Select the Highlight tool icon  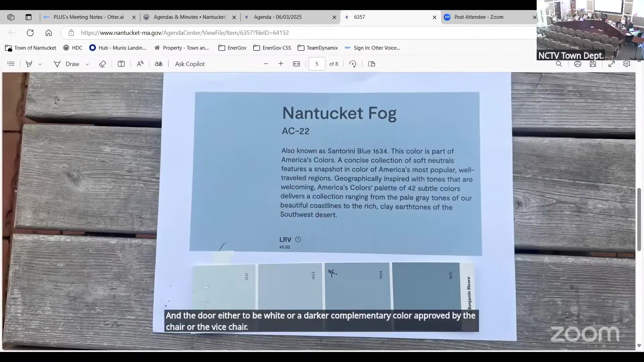click(29, 64)
